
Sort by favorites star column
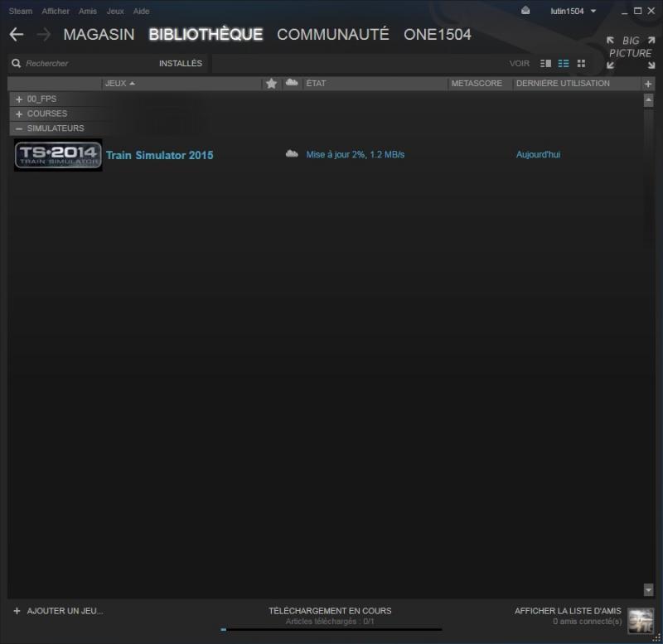click(x=272, y=84)
